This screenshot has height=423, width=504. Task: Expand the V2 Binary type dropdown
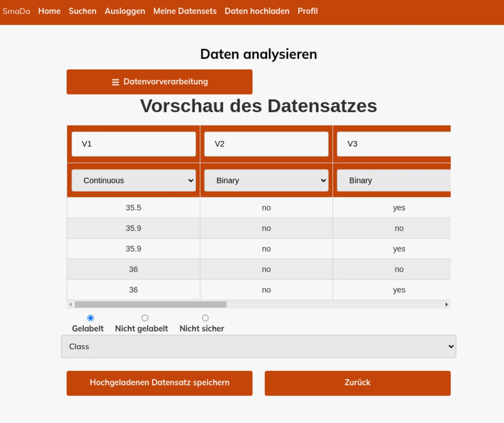point(266,180)
